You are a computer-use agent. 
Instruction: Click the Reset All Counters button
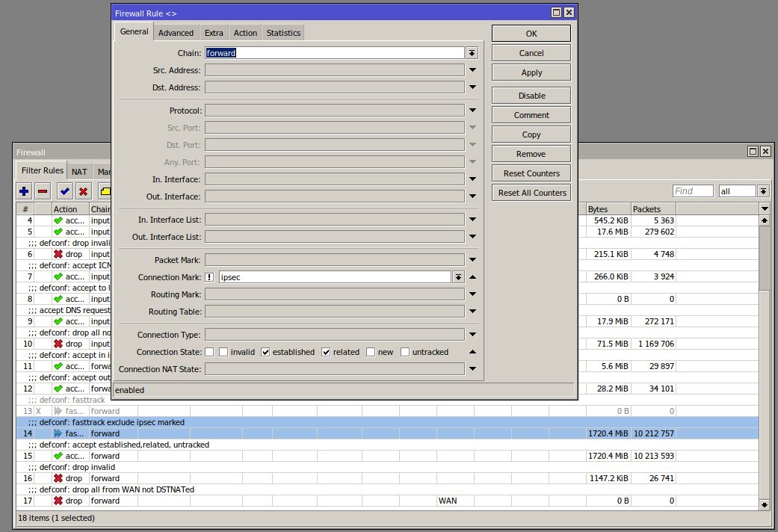click(531, 192)
